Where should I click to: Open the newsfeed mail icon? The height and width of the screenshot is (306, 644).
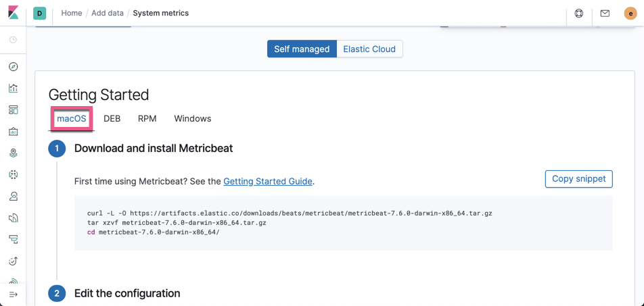[605, 13]
